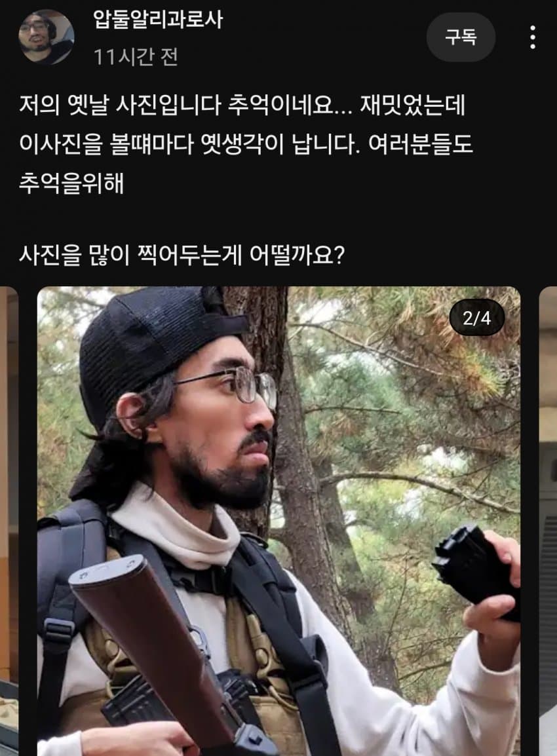Open the main photo of the post
557x756 pixels.
coord(278,521)
